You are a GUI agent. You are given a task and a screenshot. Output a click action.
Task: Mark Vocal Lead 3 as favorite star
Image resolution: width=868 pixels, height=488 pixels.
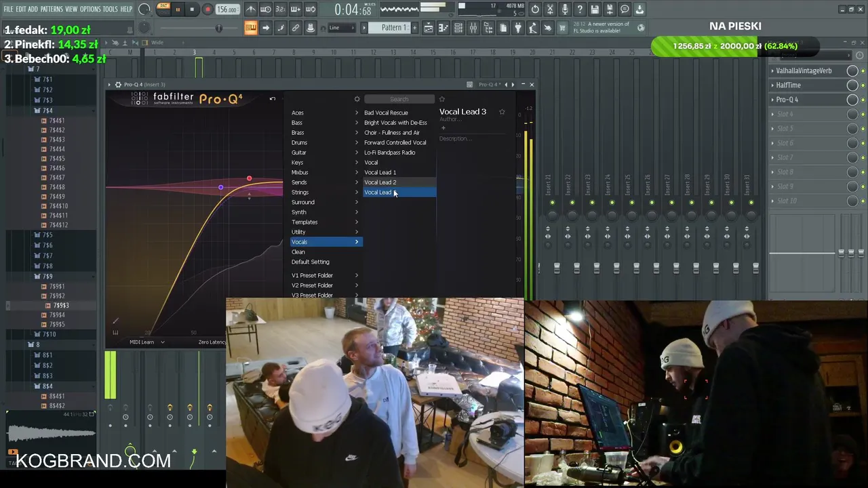click(x=502, y=112)
